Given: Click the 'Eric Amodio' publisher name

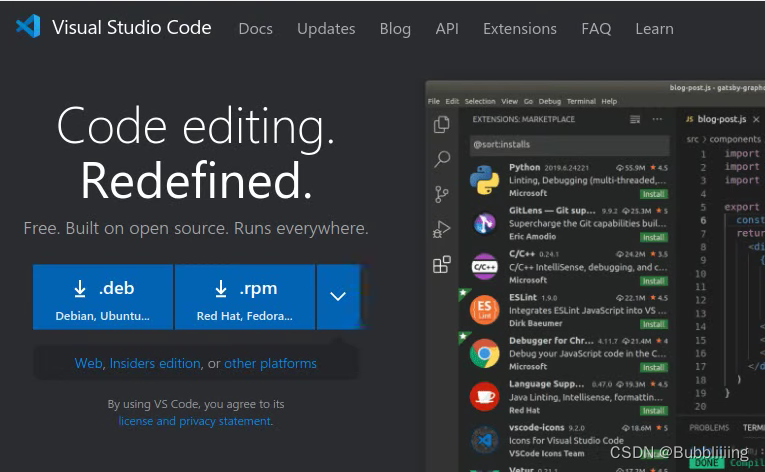Looking at the screenshot, I should [x=532, y=237].
